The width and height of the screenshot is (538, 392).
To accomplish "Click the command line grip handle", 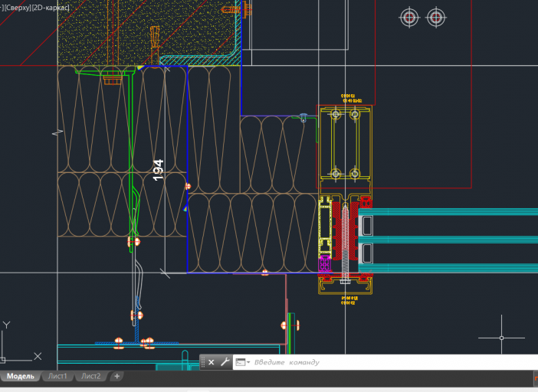I will coord(203,362).
